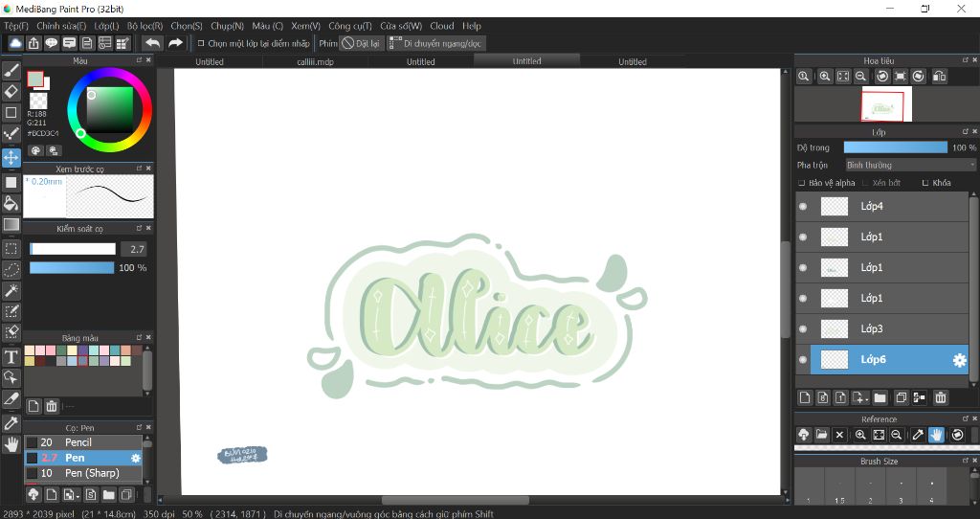Click the Navigator canvas thumbnail
This screenshot has height=519, width=980.
coord(886,104)
